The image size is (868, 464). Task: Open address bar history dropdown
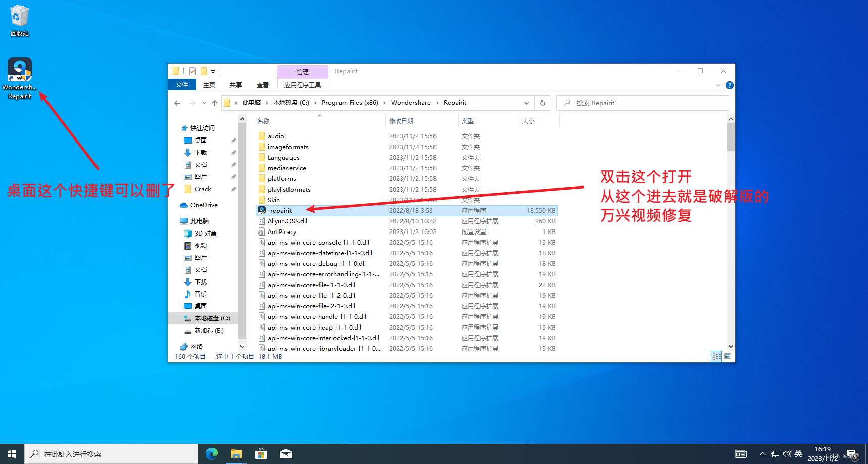coord(527,103)
